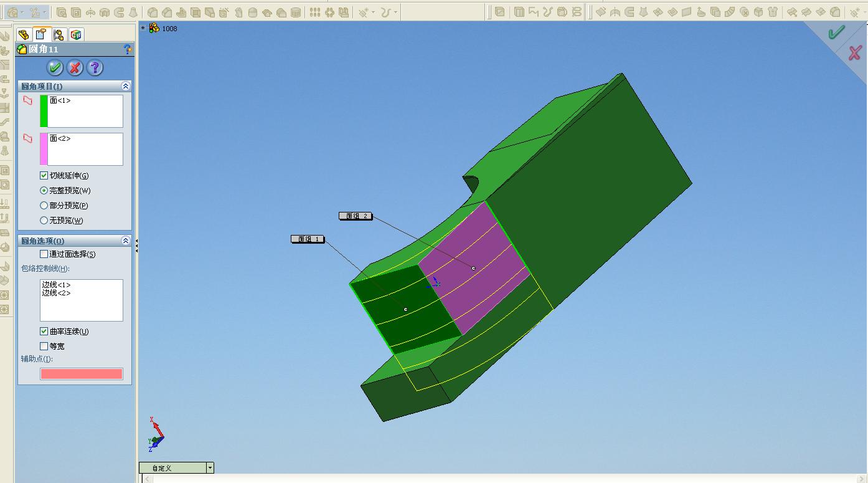The height and width of the screenshot is (483, 868).
Task: Click the pink face set 2 color bar
Action: pos(44,149)
